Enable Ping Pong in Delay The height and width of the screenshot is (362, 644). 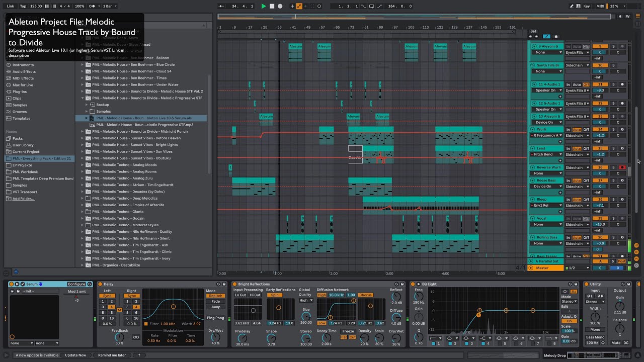coord(215,318)
